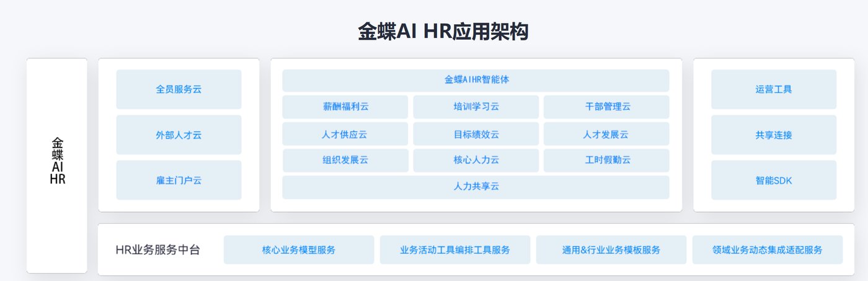Viewport: 868px width, 281px height.
Task: Select the 人力共享云 bar
Action: pos(476,187)
